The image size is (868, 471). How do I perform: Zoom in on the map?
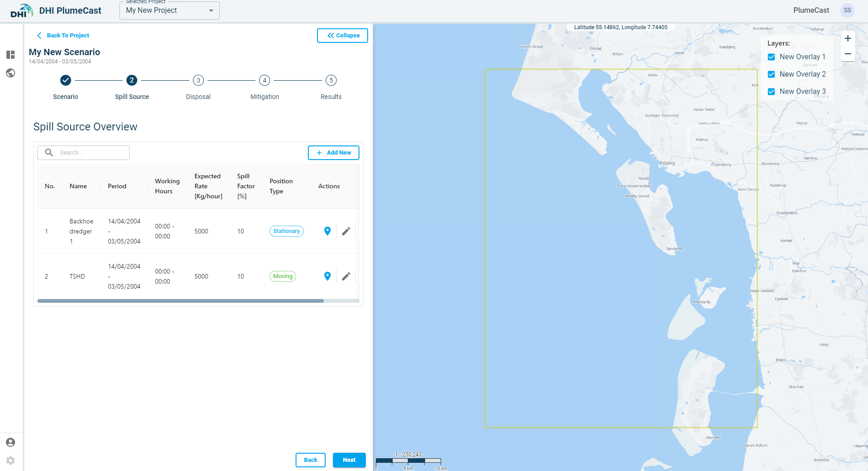point(847,39)
